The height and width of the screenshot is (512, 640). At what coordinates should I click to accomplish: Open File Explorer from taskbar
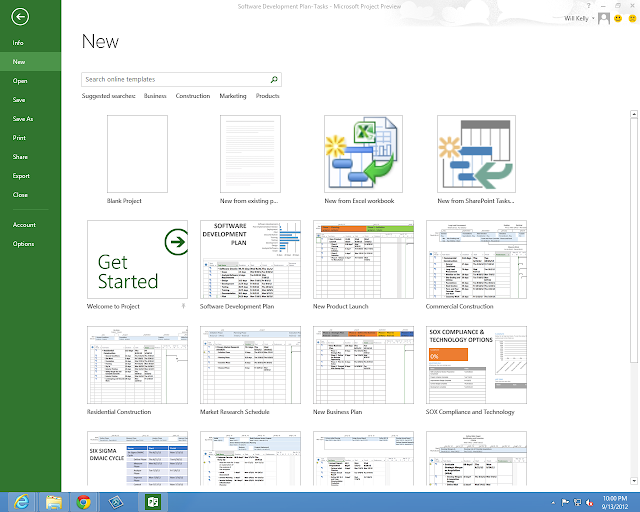tap(53, 502)
